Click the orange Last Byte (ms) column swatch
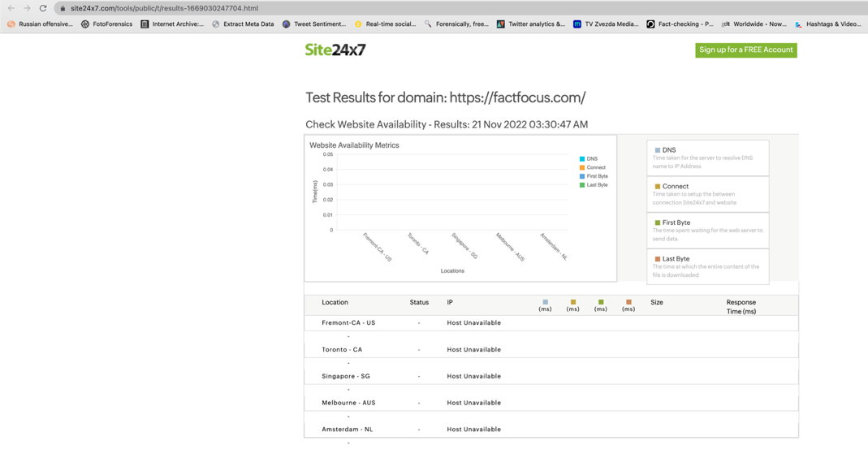The height and width of the screenshot is (458, 868). (x=628, y=302)
